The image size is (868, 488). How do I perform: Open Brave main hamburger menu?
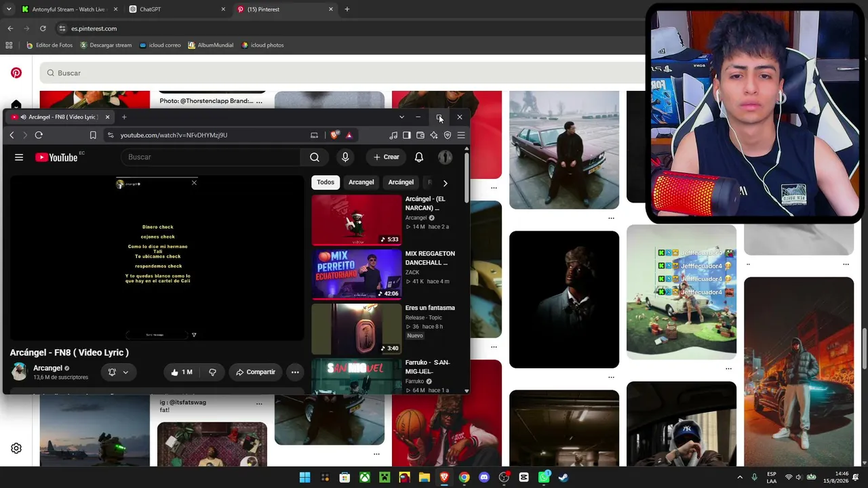[461, 135]
